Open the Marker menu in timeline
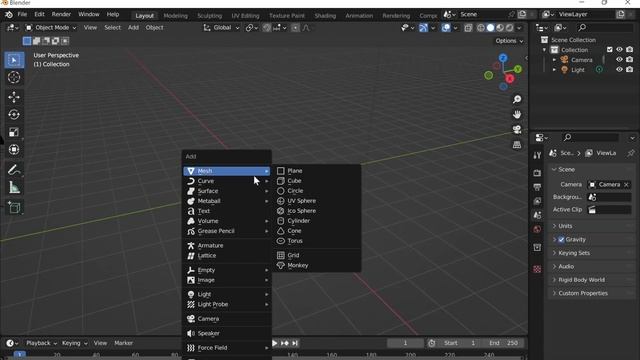 (x=123, y=343)
